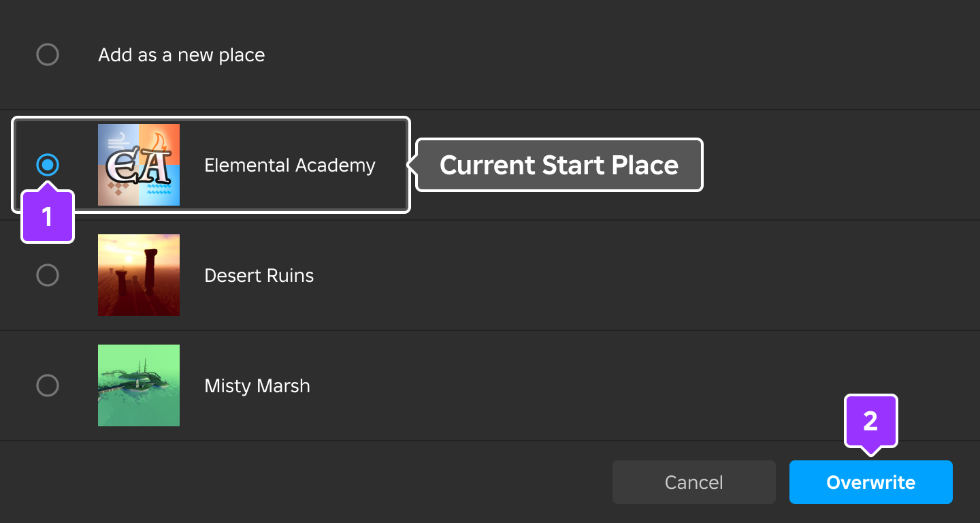Screen dimensions: 980x523
Task: Click the Elemental Academy place name
Action: [289, 165]
